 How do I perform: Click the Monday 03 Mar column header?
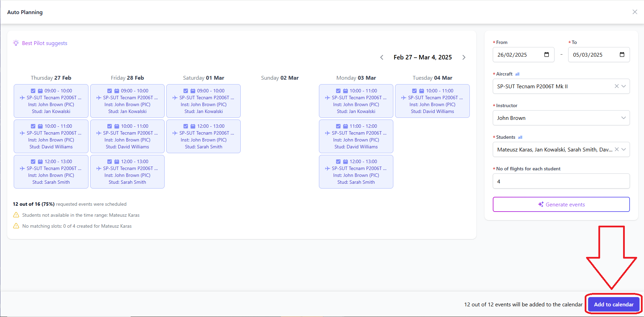[x=356, y=78]
